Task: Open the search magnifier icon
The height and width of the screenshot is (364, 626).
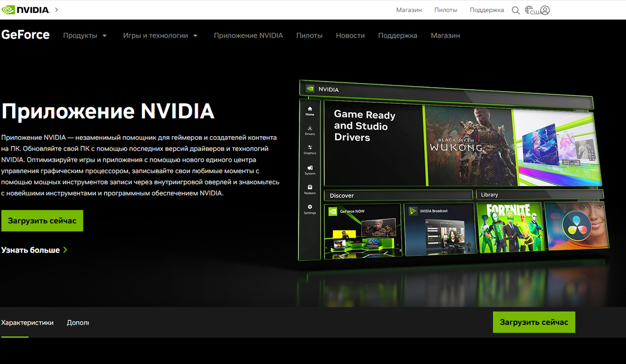Action: [515, 10]
